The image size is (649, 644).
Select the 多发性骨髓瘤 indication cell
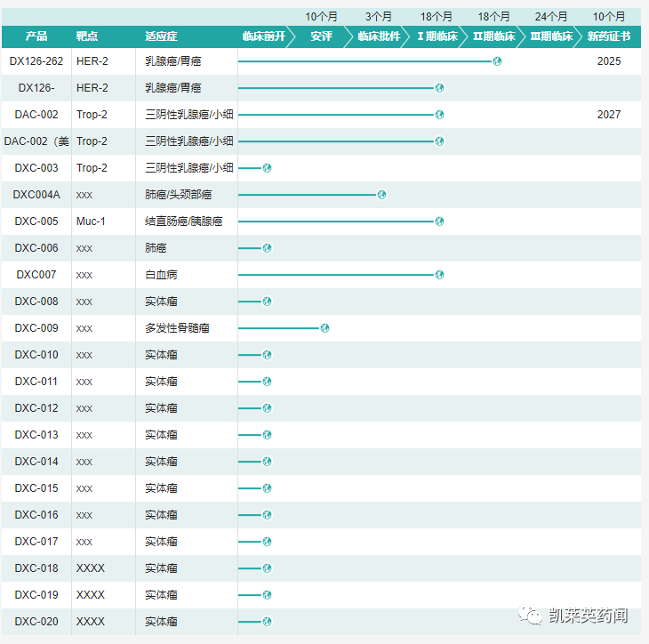178,328
